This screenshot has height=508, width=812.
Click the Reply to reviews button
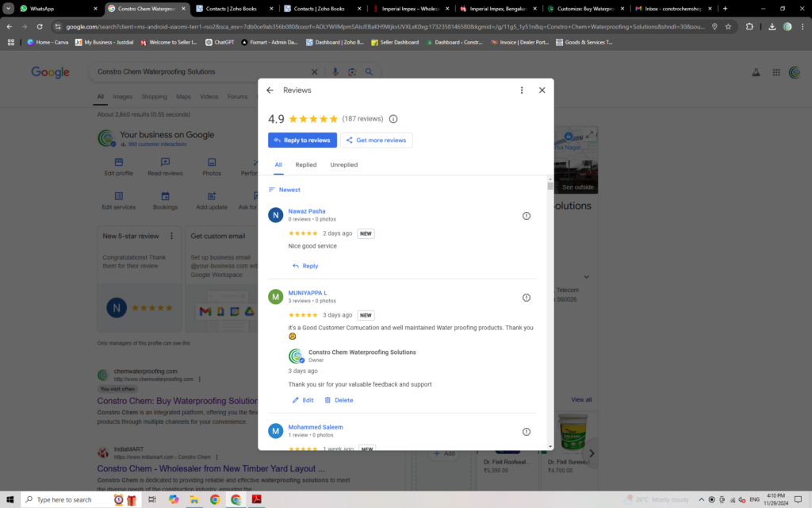302,140
